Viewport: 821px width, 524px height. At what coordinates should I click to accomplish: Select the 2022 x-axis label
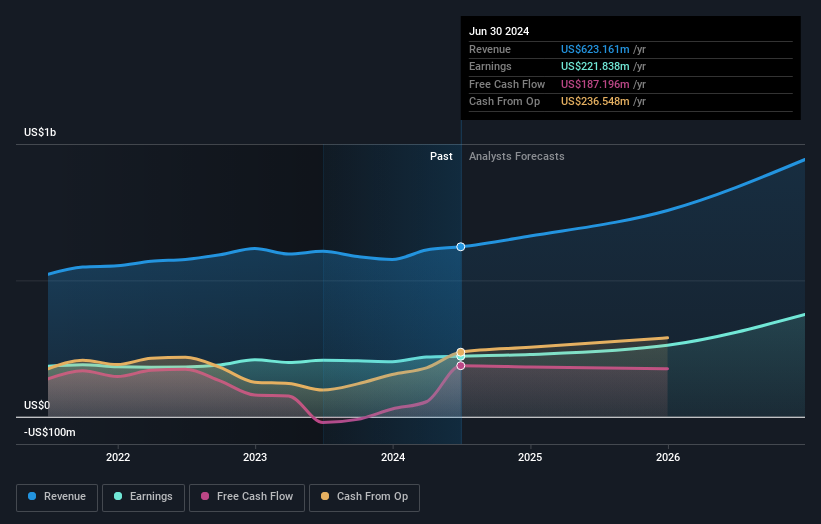coord(118,457)
